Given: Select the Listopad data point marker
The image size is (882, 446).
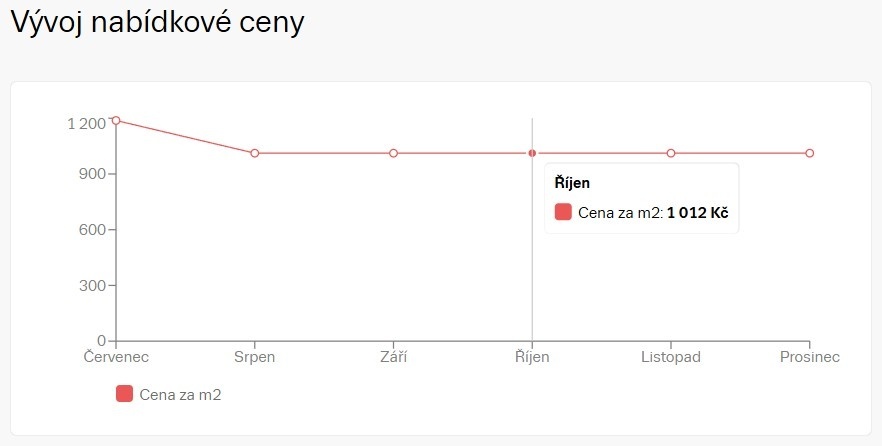Looking at the screenshot, I should click(x=671, y=153).
